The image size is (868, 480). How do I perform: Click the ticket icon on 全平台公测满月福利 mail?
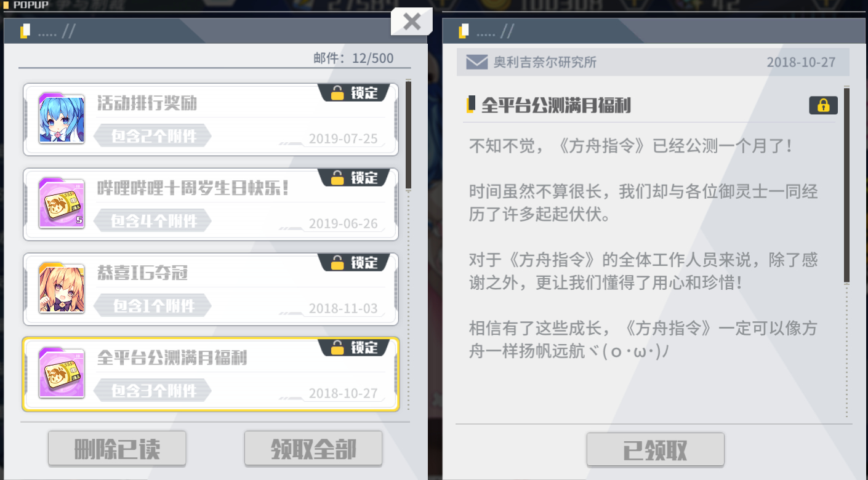(x=62, y=374)
